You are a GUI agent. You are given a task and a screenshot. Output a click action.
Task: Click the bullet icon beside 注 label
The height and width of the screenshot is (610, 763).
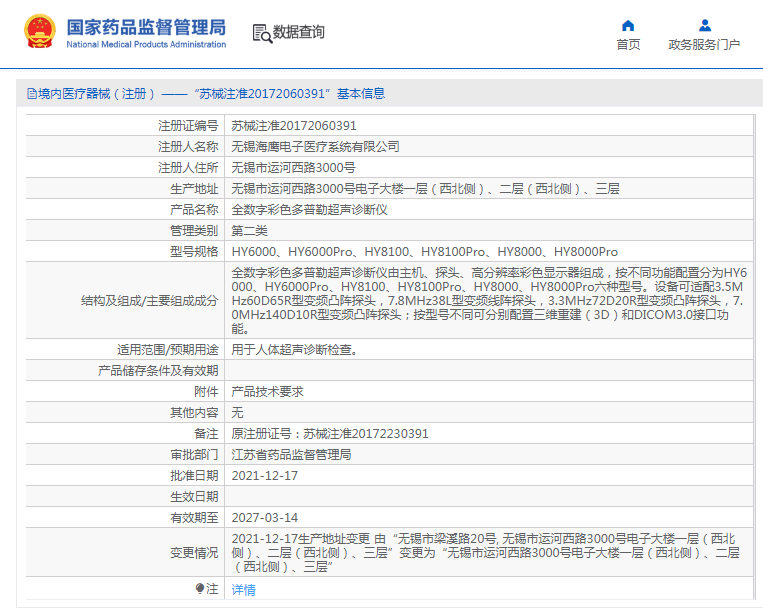(199, 589)
